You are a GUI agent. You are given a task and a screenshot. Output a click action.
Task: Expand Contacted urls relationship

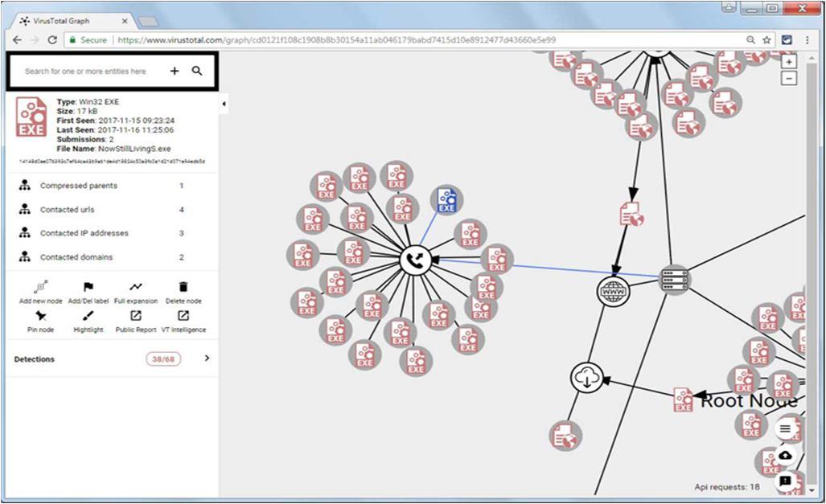pos(112,210)
